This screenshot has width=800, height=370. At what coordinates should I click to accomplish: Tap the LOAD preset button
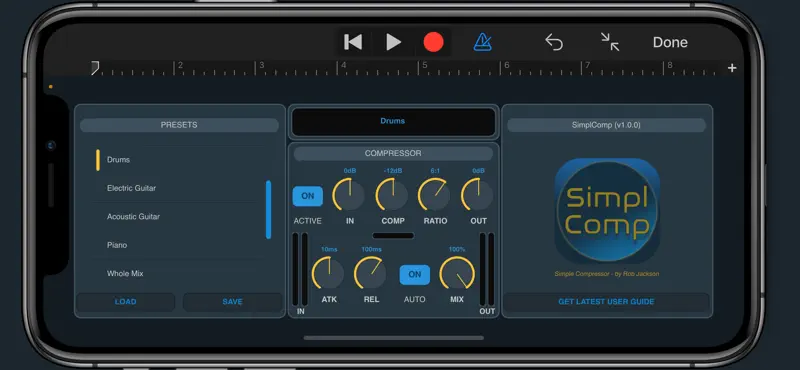tap(126, 302)
